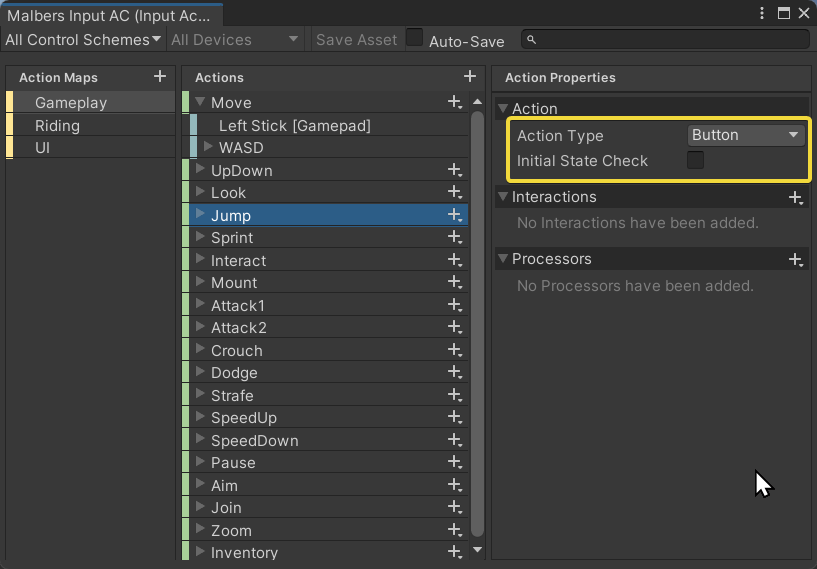
Task: Open the Action Type dropdown
Action: coord(746,135)
